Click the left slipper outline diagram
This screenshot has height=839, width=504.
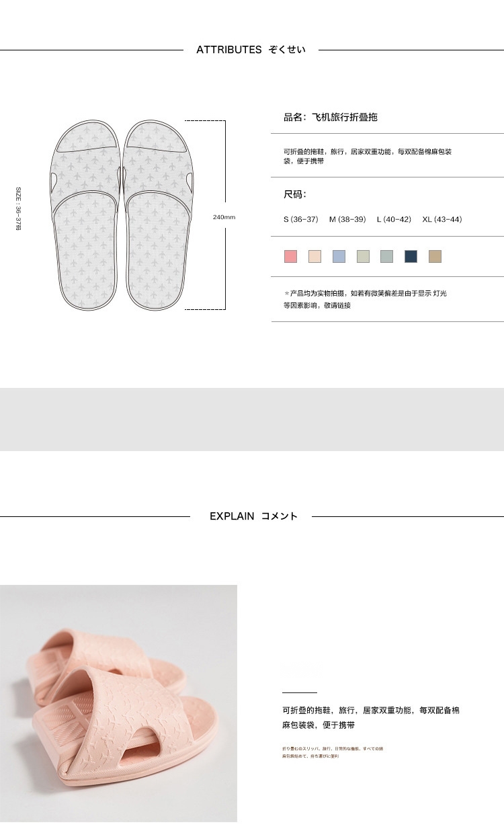point(85,214)
